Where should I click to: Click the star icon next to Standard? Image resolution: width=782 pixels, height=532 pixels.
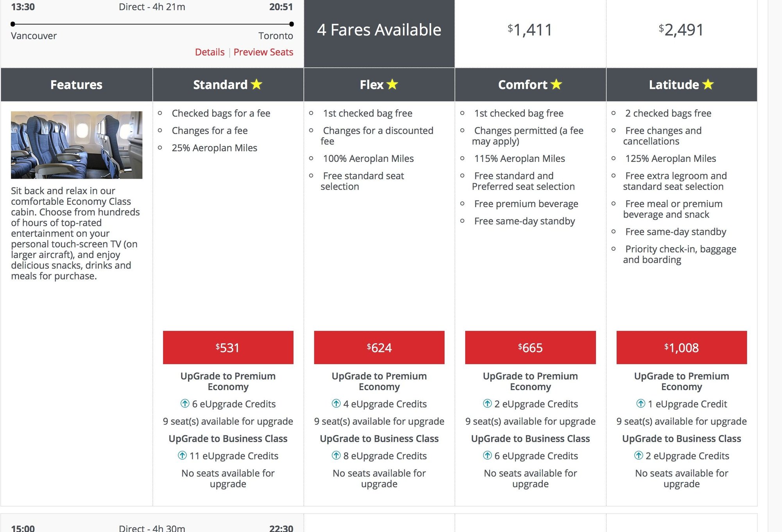256,84
